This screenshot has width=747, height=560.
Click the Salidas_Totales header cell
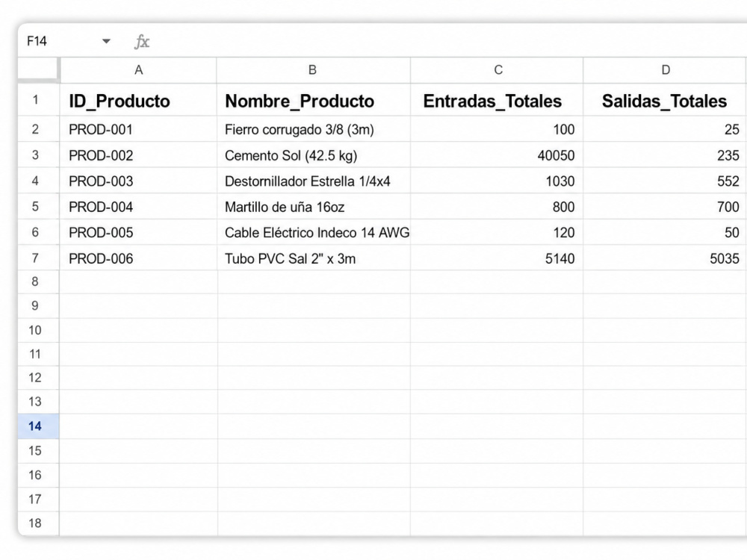(x=665, y=100)
